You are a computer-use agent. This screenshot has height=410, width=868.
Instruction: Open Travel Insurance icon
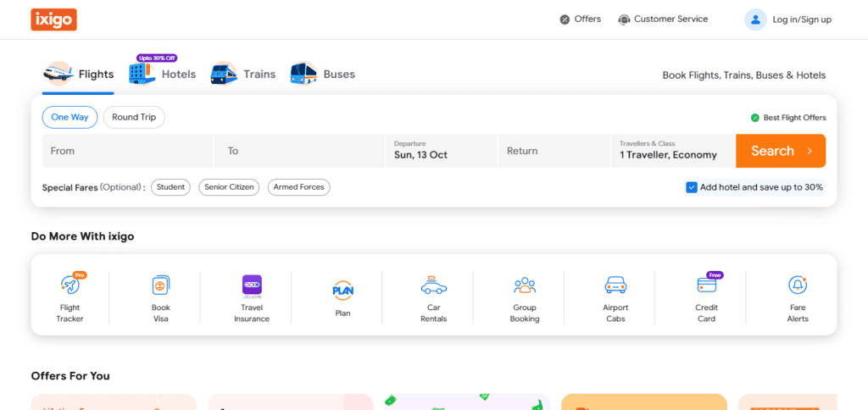tap(252, 285)
